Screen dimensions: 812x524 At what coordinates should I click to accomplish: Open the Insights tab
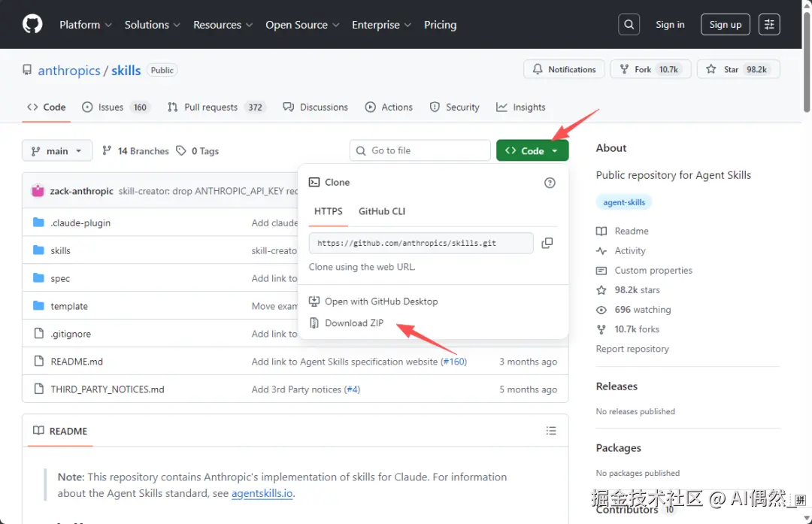[521, 108]
